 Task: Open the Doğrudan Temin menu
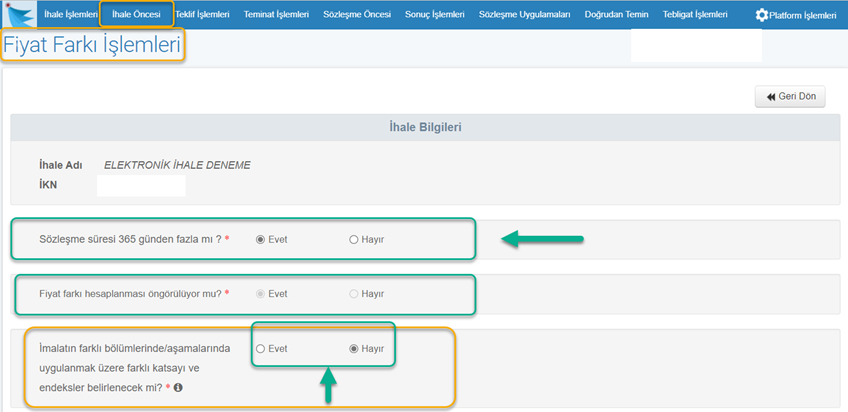click(617, 15)
